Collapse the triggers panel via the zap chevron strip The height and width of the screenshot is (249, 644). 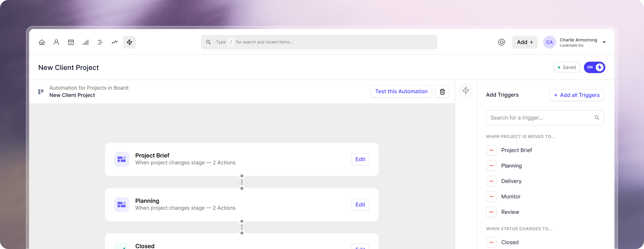click(x=466, y=91)
